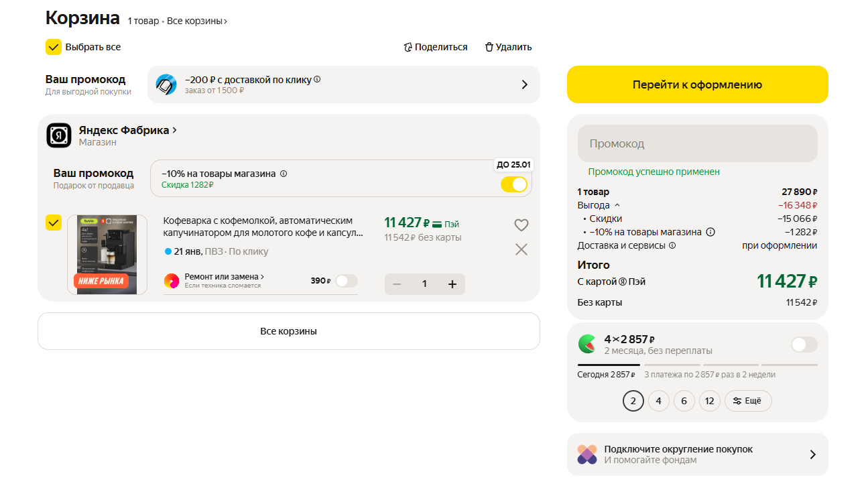Click info icon next to −200 ₽ promo
Viewport: 868px width, 490px height.
point(317,79)
